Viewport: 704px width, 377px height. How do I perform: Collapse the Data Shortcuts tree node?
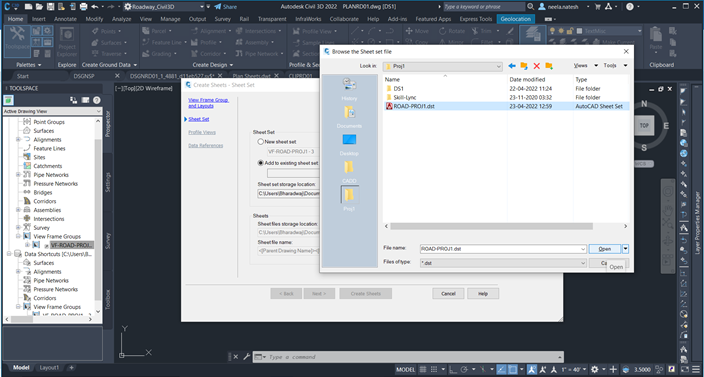(x=10, y=254)
